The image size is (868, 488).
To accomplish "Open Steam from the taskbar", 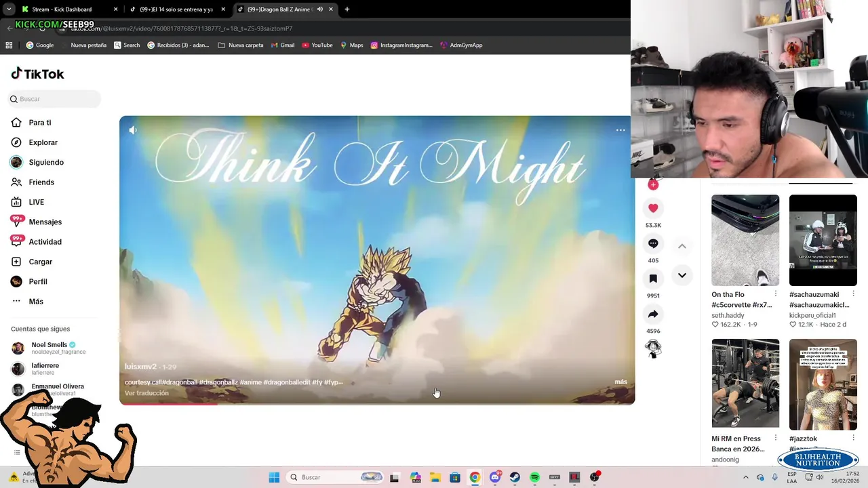I will (515, 477).
